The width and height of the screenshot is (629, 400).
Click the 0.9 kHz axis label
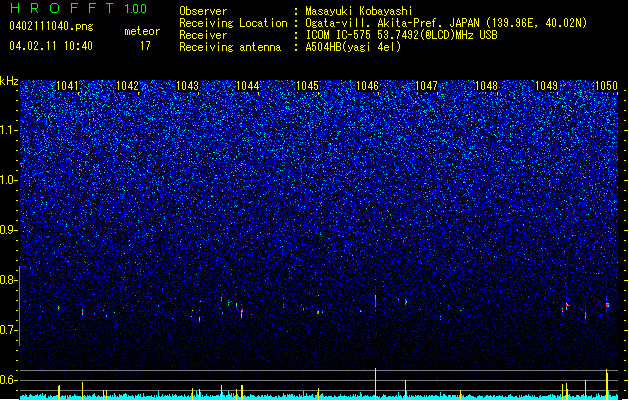[9, 230]
